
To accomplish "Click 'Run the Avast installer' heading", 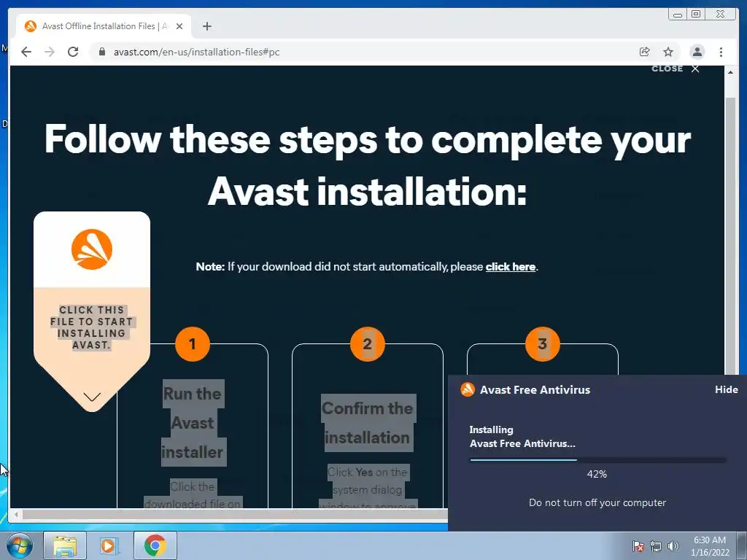I will pyautogui.click(x=193, y=423).
